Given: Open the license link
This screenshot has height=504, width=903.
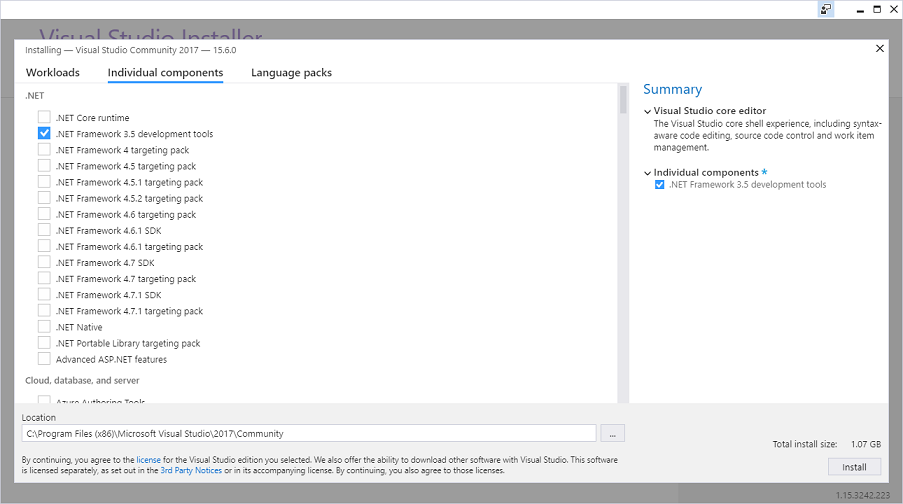Looking at the screenshot, I should [x=149, y=460].
